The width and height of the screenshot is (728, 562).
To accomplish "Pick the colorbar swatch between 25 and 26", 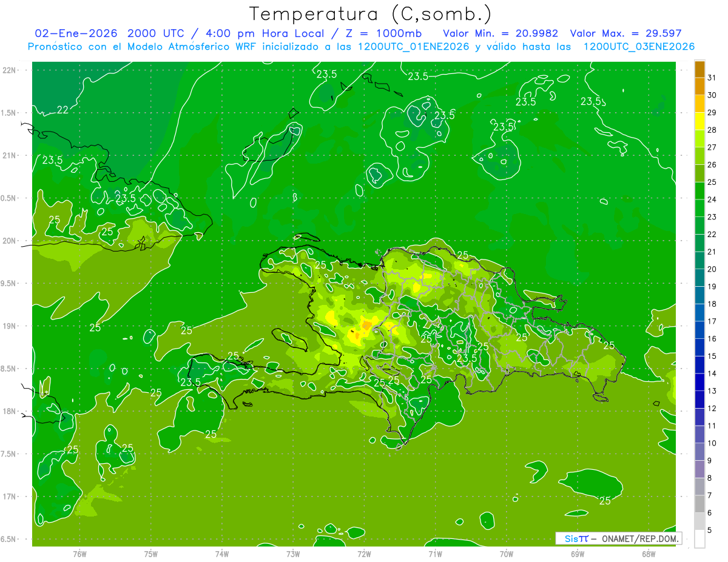I will (x=700, y=173).
